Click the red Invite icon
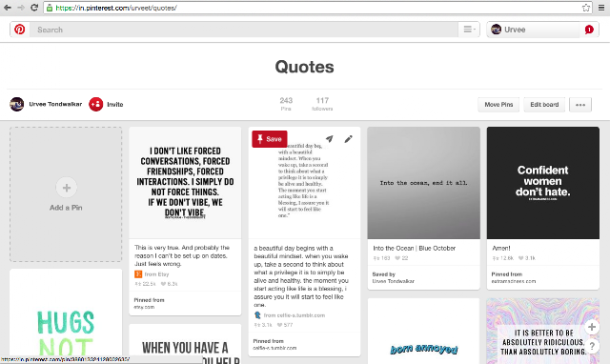This screenshot has height=364, width=610. 95,104
